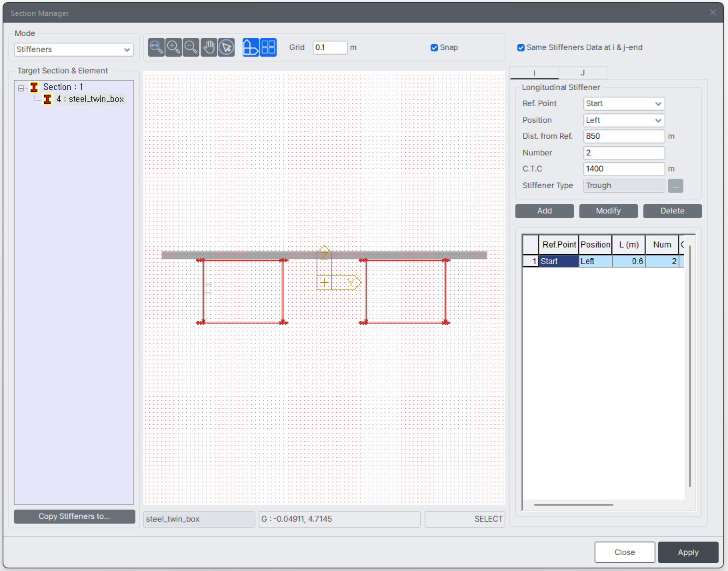Toggle the axis display icon
The image size is (728, 571).
(x=251, y=47)
